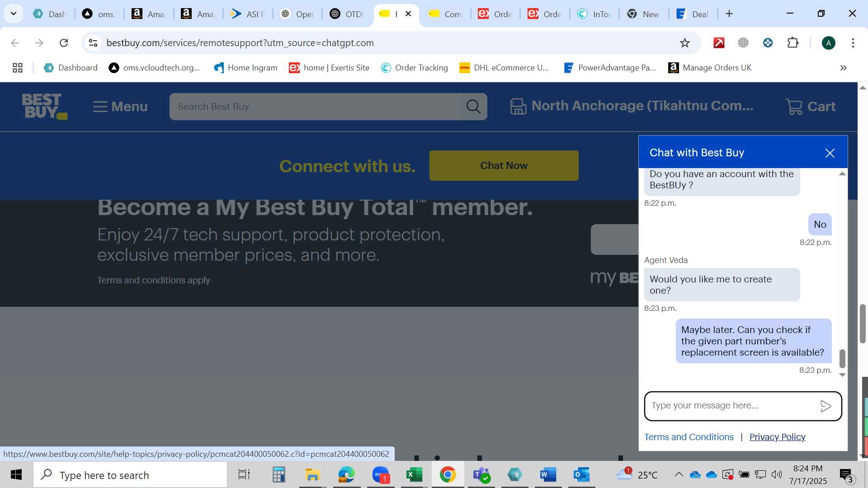Open the Dashboard bookmark
Image resolution: width=868 pixels, height=488 pixels.
click(71, 68)
